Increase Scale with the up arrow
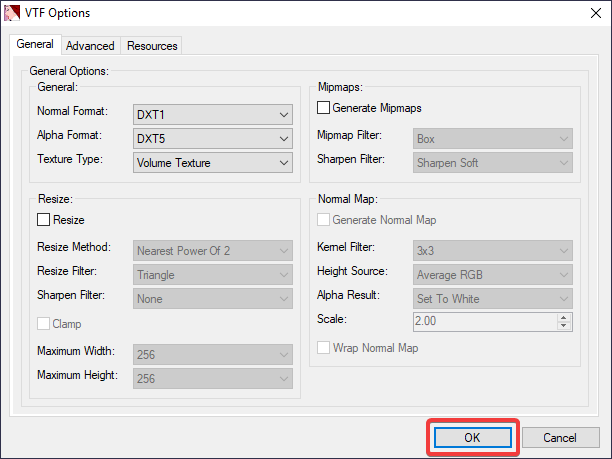Screen dimensions: 612x459 point(564,318)
